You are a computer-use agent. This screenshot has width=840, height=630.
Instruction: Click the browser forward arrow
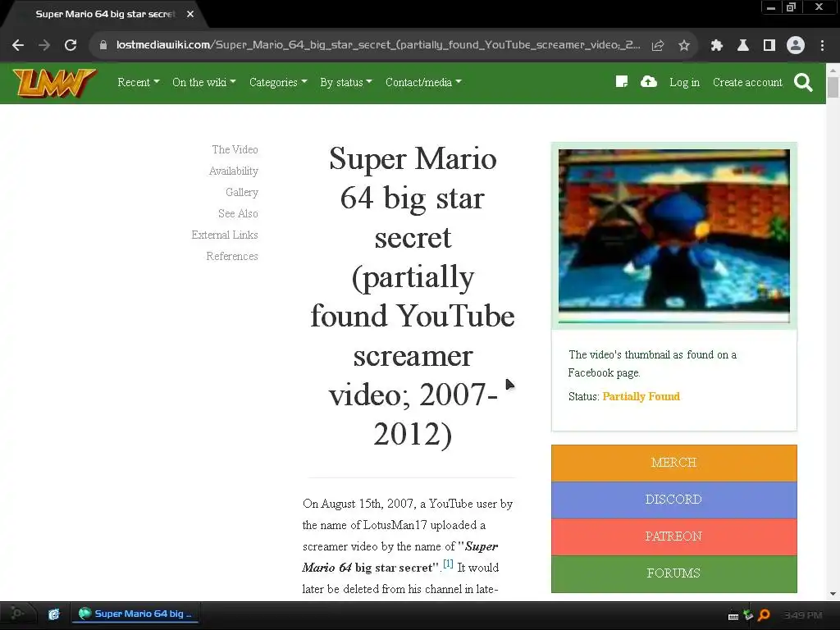tap(44, 46)
